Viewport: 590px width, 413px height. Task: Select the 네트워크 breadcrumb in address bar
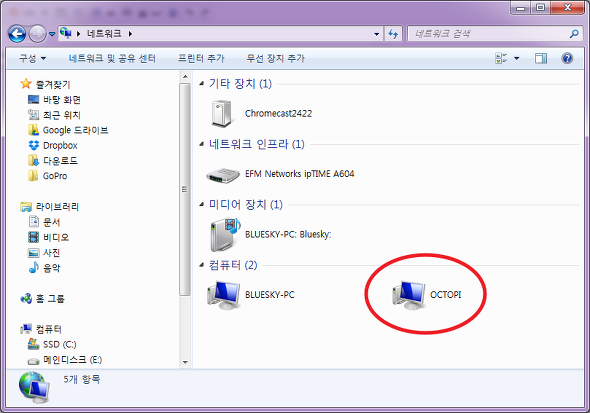(x=104, y=34)
